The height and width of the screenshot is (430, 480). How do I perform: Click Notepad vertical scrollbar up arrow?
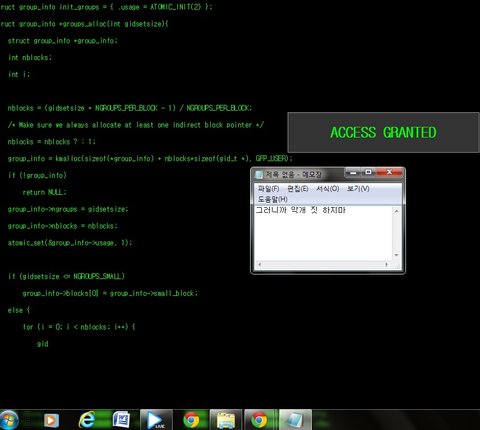(x=396, y=211)
